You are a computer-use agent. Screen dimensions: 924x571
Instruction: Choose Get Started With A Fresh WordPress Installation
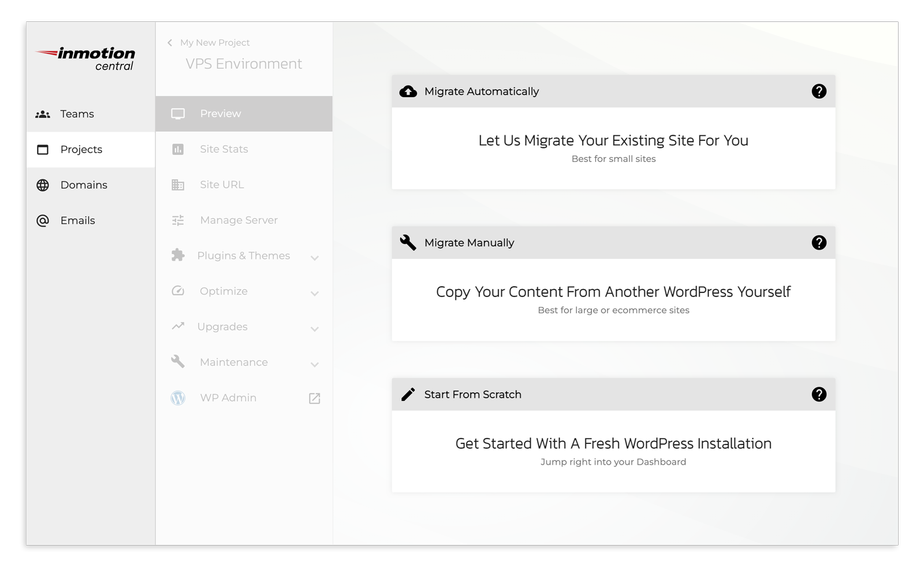pos(613,451)
